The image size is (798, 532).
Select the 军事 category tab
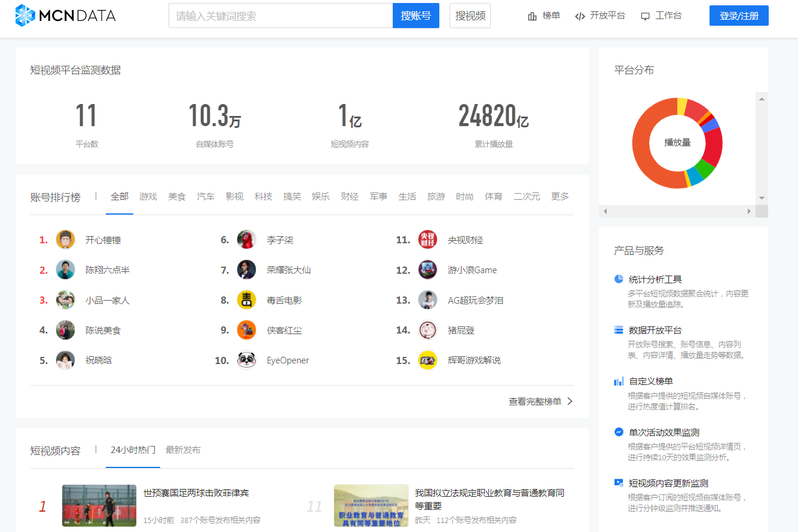(378, 197)
